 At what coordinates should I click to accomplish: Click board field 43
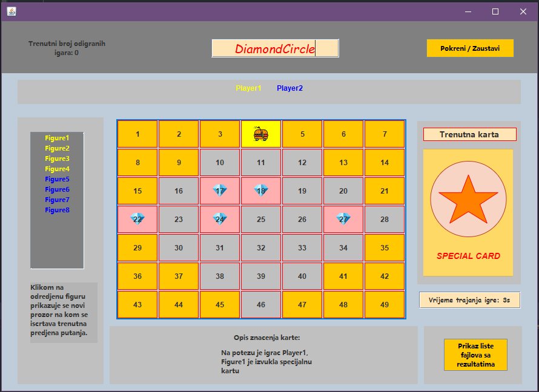pos(137,305)
